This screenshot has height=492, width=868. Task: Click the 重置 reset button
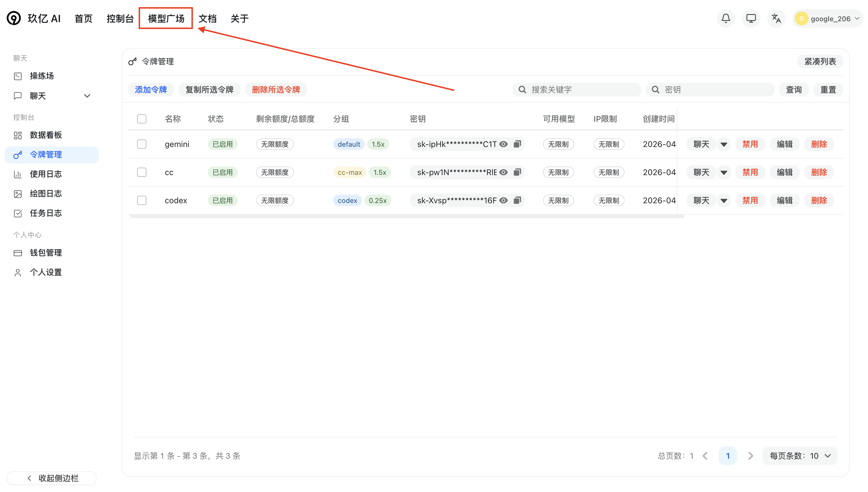click(828, 90)
